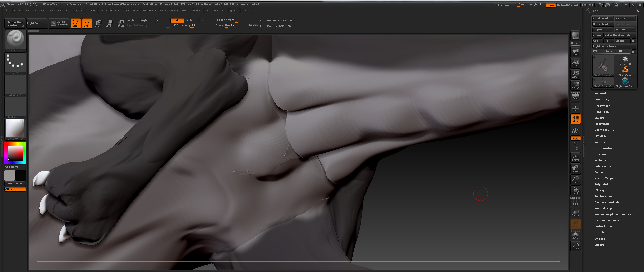Toggle Zadd sculpting mode
The image size is (644, 272).
click(x=177, y=21)
